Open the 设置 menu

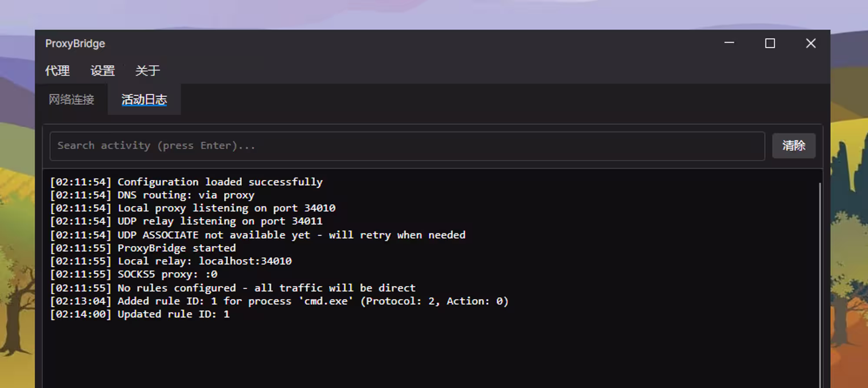pyautogui.click(x=103, y=70)
